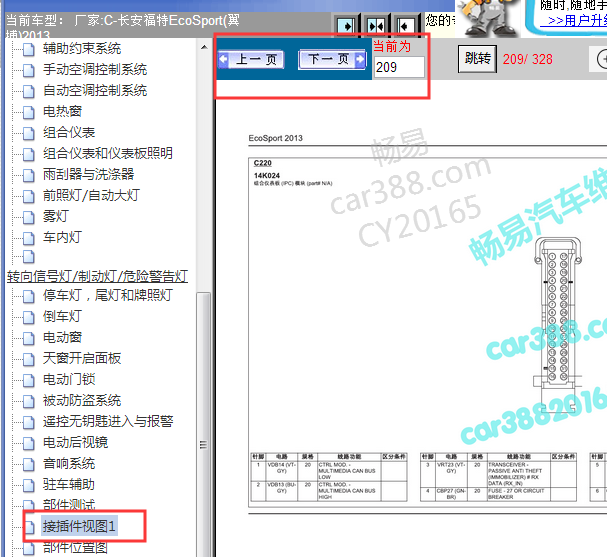Go to next page with 下一页 button
This screenshot has height=557, width=607.
tap(332, 60)
